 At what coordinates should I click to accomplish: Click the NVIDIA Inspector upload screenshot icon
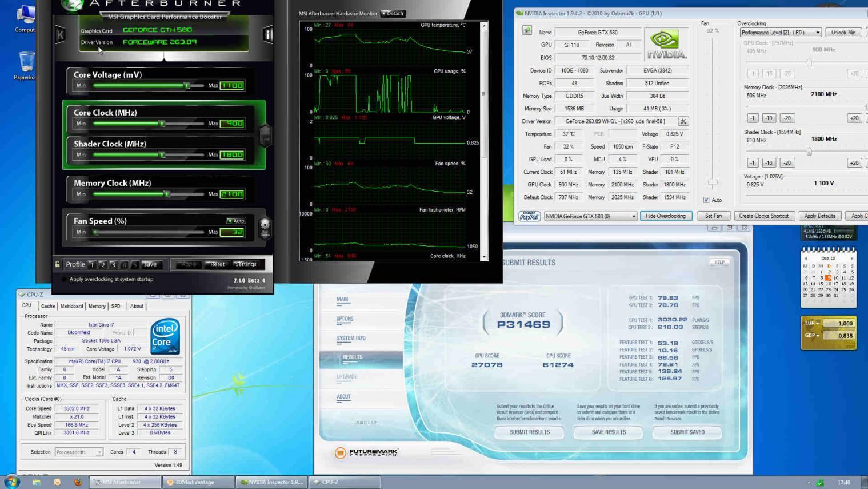click(527, 30)
